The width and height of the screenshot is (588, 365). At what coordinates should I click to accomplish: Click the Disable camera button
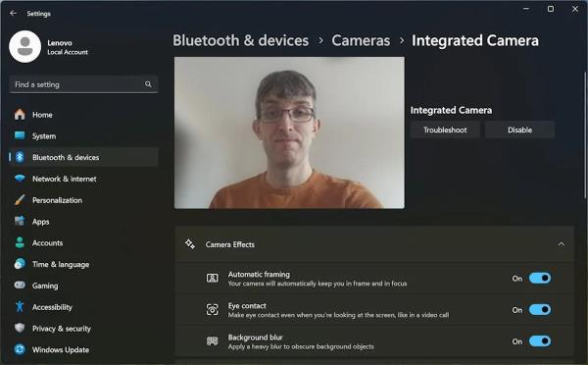point(519,130)
